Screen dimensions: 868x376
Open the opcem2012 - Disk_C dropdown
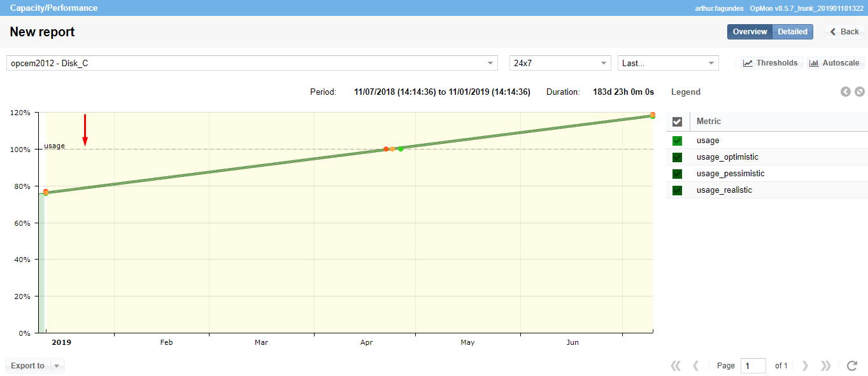[252, 63]
